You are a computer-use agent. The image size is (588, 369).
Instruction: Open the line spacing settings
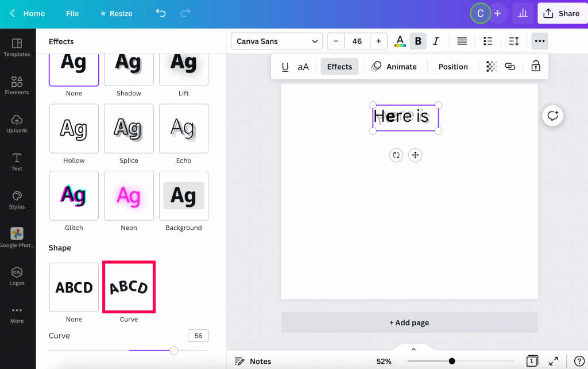click(x=513, y=41)
